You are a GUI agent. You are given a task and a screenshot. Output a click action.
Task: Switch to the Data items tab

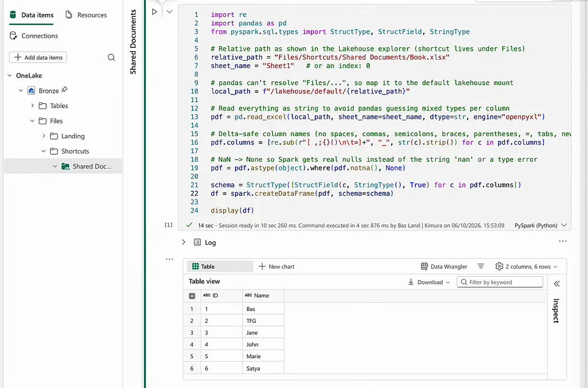31,15
